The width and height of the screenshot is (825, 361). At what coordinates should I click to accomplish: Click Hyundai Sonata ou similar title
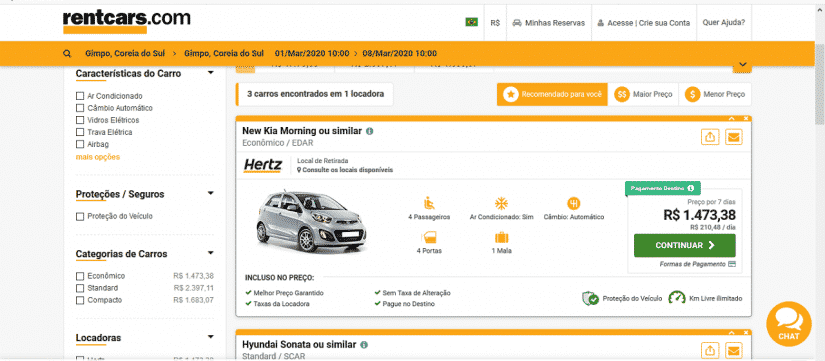click(x=299, y=345)
